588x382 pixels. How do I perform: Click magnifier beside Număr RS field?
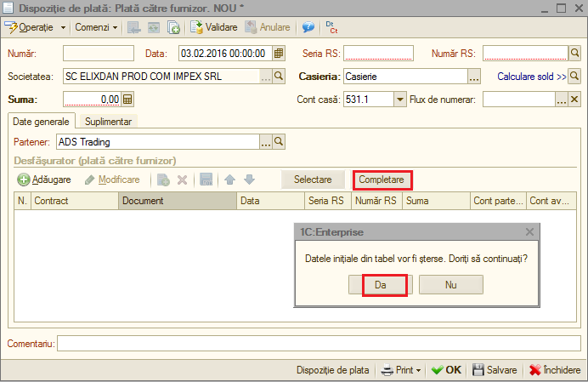[574, 54]
